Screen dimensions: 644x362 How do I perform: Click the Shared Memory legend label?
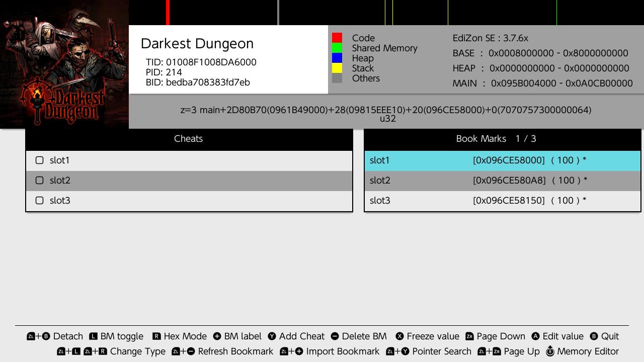385,48
